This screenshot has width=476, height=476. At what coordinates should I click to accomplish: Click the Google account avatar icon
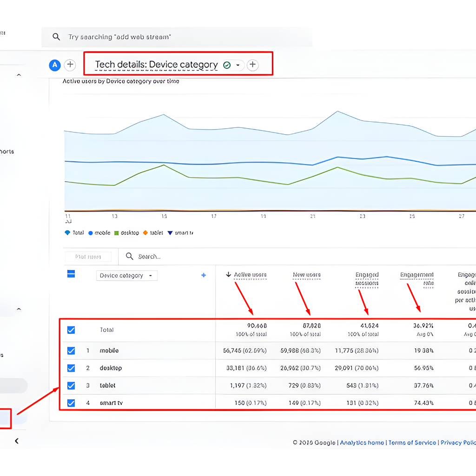point(54,65)
